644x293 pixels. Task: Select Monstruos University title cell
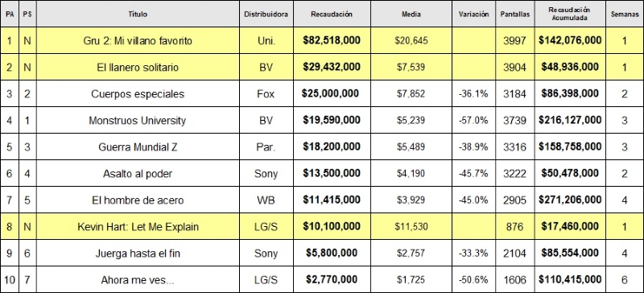point(138,121)
